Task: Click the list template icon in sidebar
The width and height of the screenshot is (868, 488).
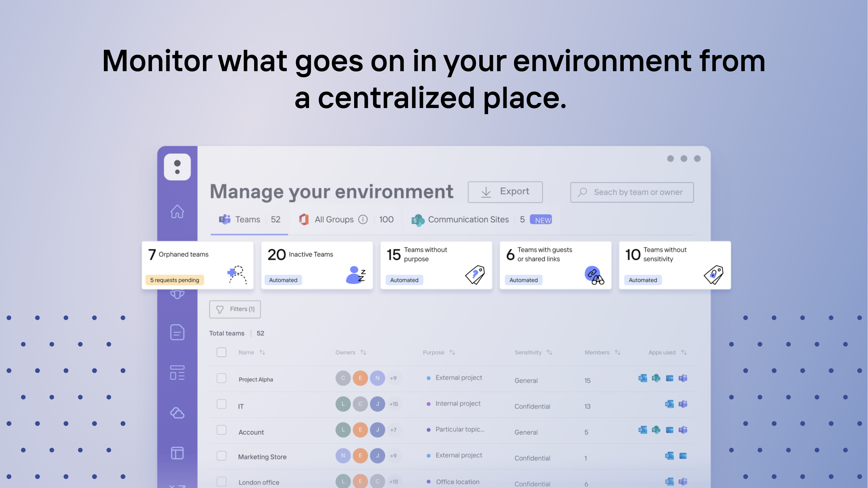Action: 177,372
